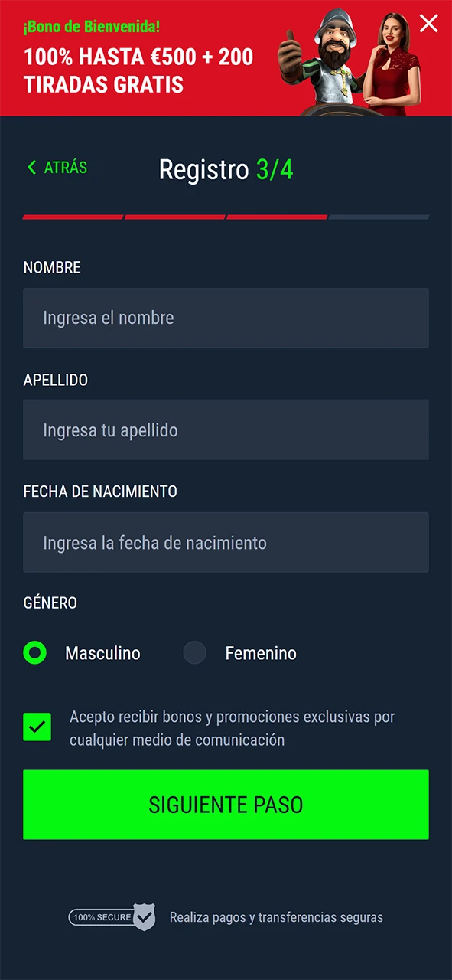Click the first completed progress bar segment
Image resolution: width=452 pixels, height=980 pixels.
tap(73, 218)
